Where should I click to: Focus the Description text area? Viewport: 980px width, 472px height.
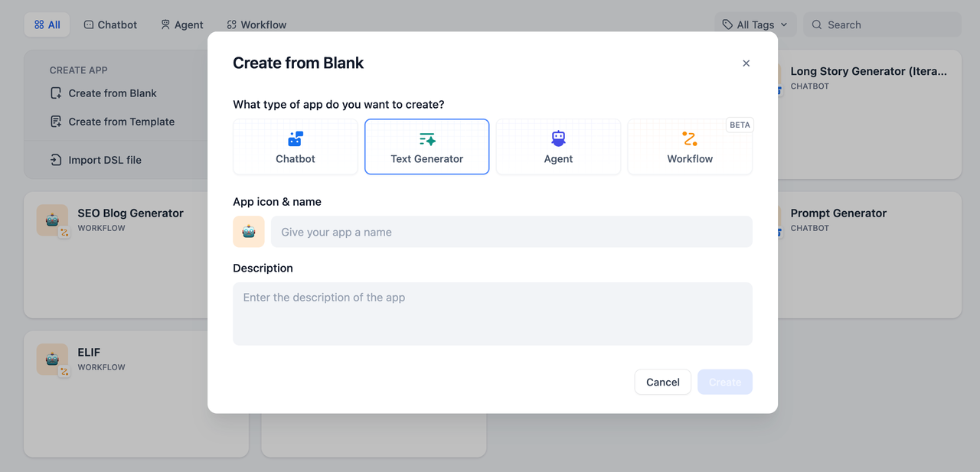pyautogui.click(x=492, y=314)
